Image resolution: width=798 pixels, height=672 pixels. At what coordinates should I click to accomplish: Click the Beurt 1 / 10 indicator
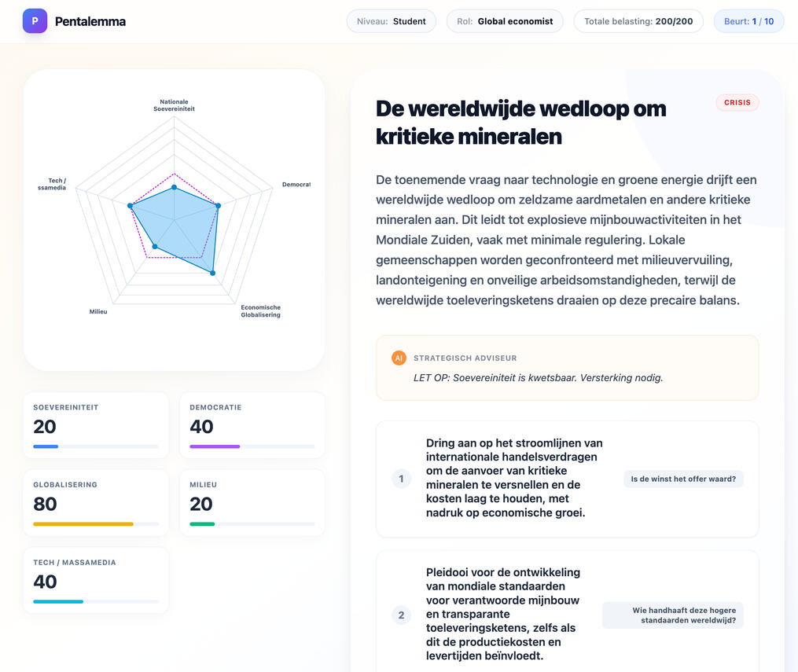click(748, 21)
